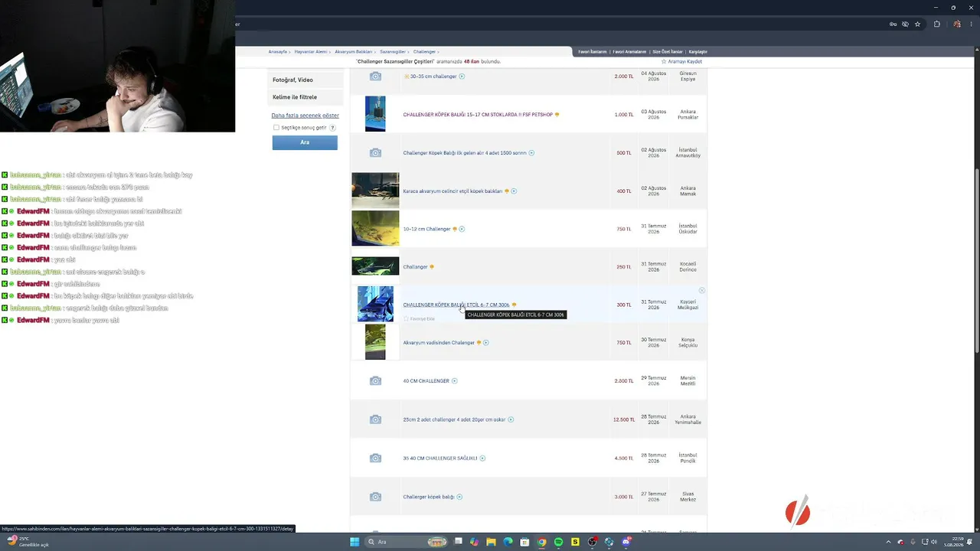Open Spotify from the taskbar
Screen dimensions: 980x551
pos(558,542)
